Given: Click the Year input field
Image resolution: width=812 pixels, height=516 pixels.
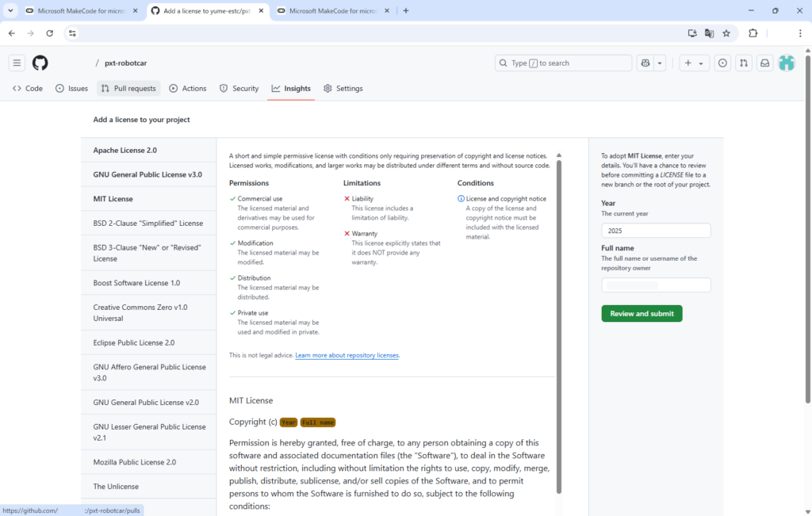Looking at the screenshot, I should pyautogui.click(x=656, y=231).
